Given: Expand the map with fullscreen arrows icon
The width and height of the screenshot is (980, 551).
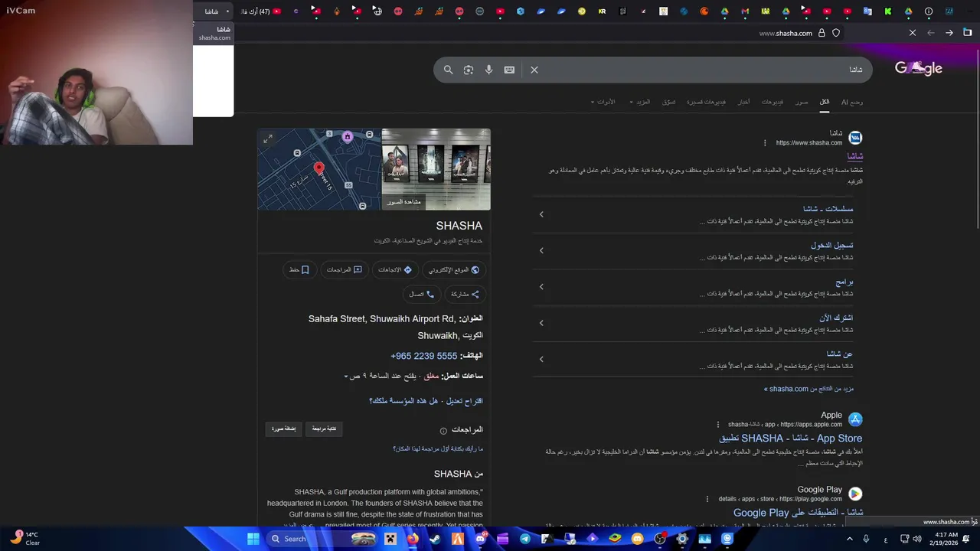Looking at the screenshot, I should pos(268,139).
